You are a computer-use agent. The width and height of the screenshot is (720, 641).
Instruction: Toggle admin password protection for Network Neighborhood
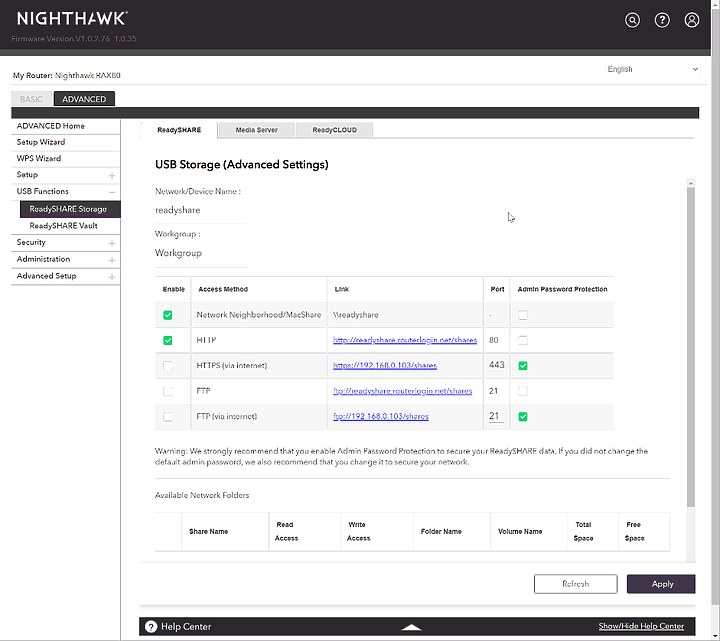(523, 315)
